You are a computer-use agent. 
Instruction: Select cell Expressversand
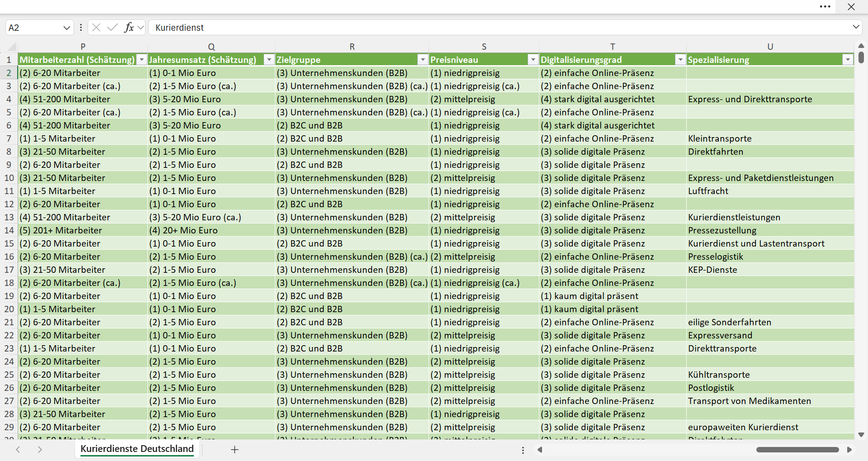[x=770, y=335]
